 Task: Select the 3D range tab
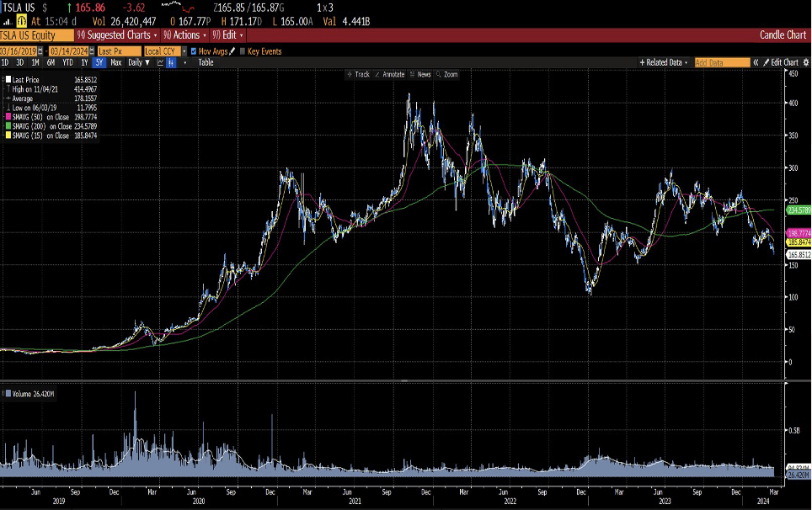[19, 62]
